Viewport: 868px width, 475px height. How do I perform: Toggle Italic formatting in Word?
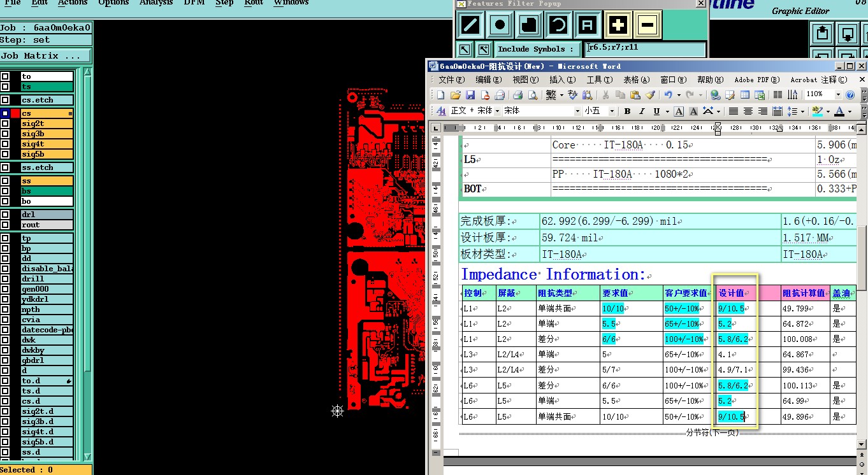pyautogui.click(x=642, y=111)
